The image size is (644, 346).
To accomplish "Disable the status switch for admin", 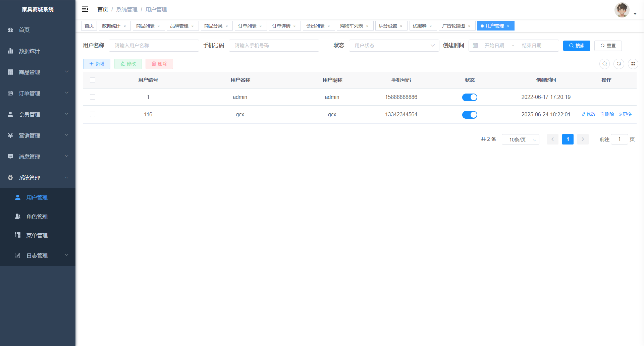I will 470,97.
